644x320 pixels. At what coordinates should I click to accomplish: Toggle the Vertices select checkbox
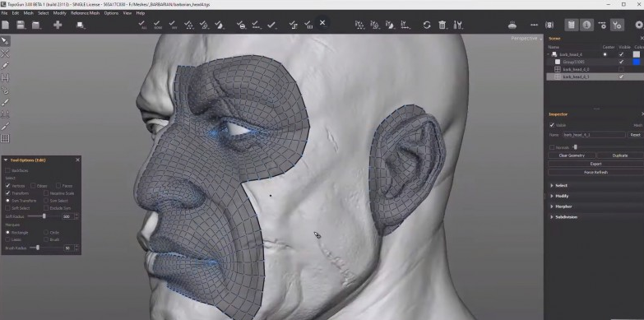7,186
